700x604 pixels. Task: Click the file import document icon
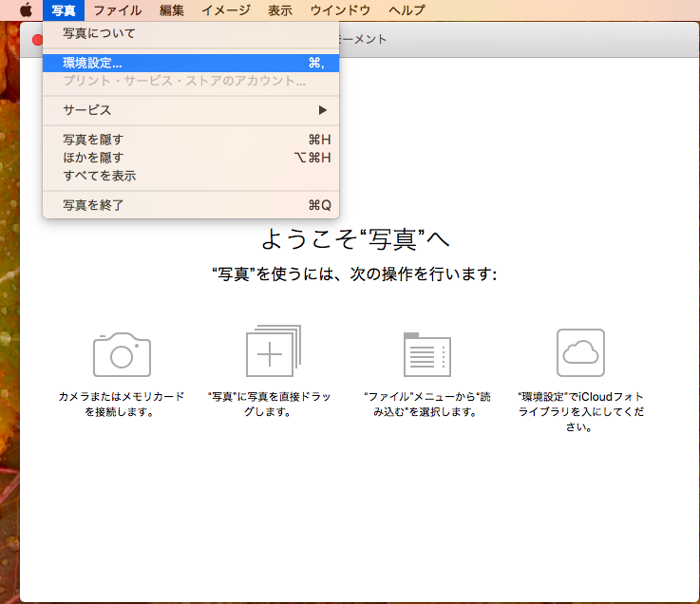(x=427, y=354)
